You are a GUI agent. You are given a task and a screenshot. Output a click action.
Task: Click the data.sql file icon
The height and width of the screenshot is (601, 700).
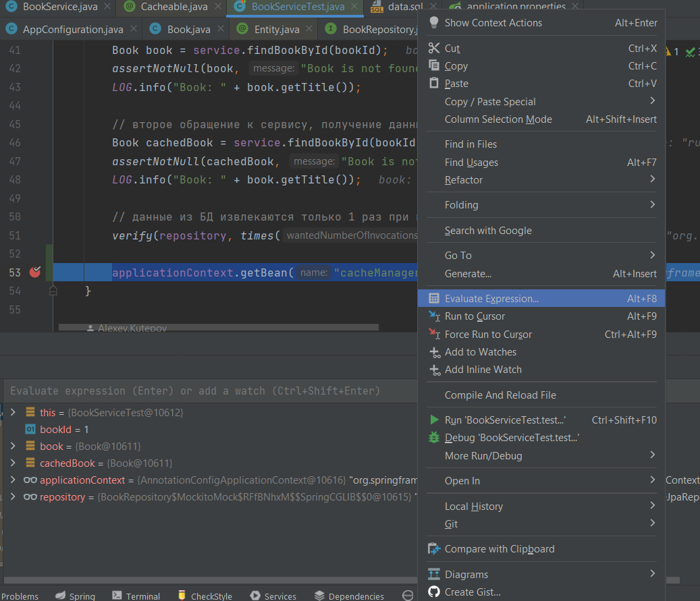377,7
